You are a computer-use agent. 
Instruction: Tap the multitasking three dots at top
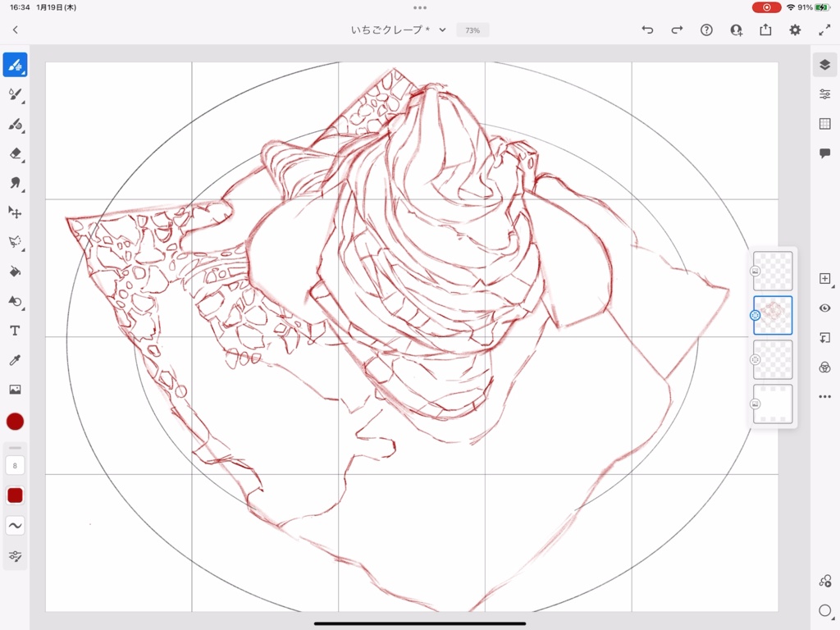tap(420, 7)
